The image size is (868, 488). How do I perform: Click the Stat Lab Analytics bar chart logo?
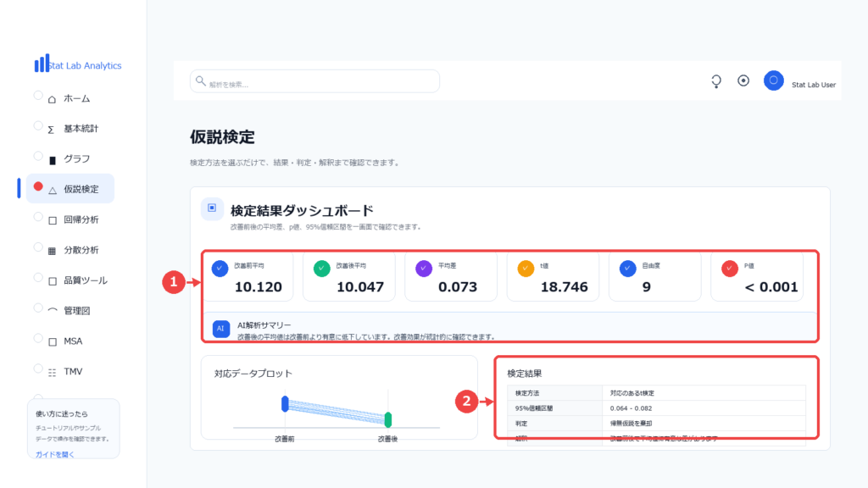(42, 63)
